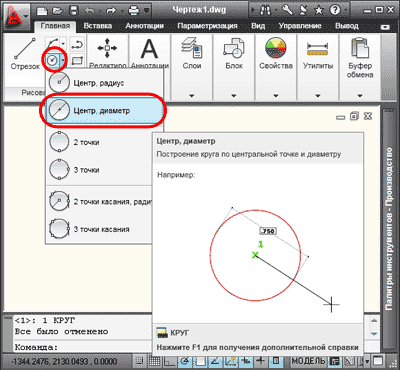This screenshot has height=370, width=400.
Task: Choose 3 точки circle option
Action: [99, 170]
